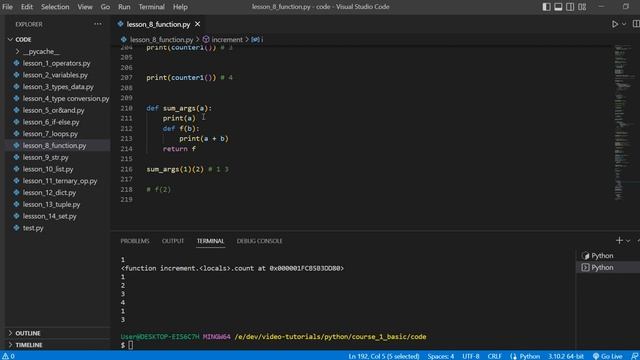Open run options dropdown beside play button
640x360 pixels.
624,24
